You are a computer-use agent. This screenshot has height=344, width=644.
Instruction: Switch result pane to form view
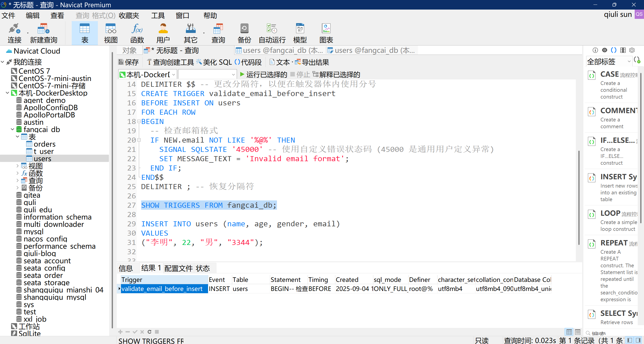[x=578, y=332]
